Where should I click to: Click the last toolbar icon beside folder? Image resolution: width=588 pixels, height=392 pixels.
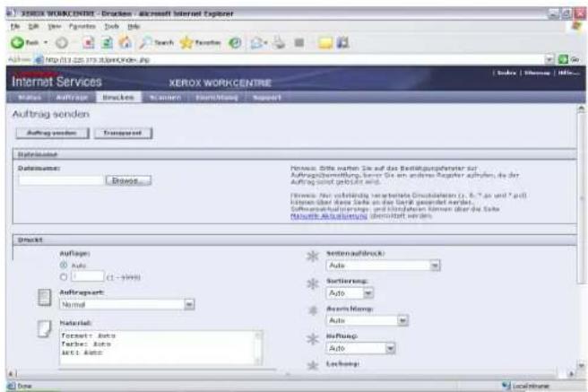(342, 43)
